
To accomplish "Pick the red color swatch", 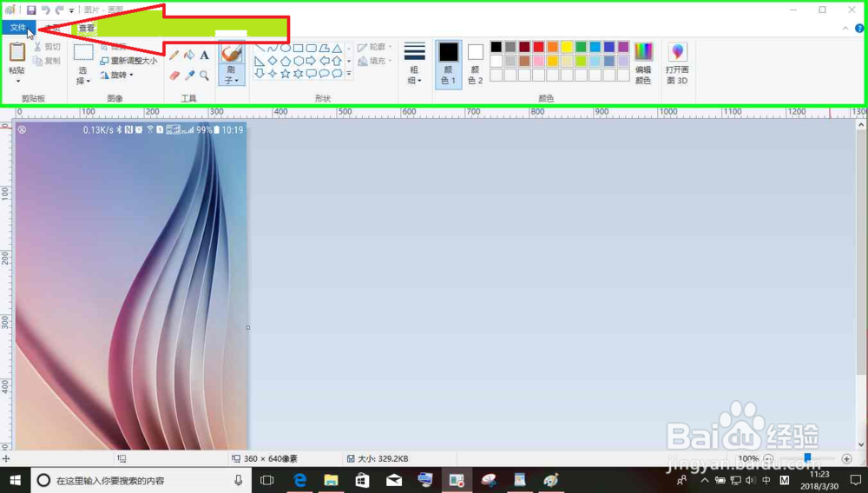I will [539, 47].
